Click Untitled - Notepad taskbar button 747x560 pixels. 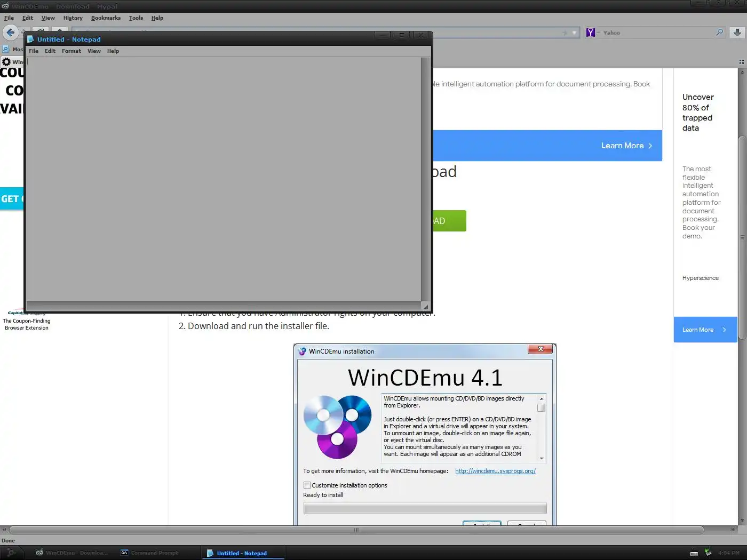[x=243, y=553]
